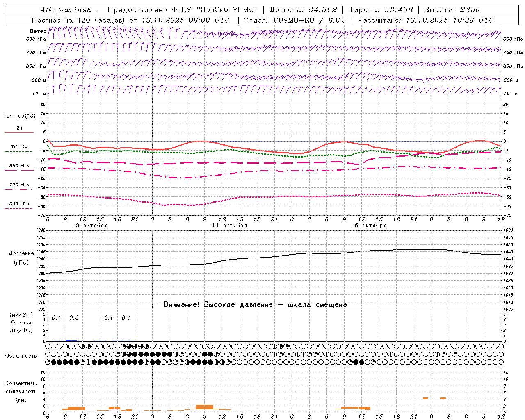This screenshot has height=420, width=525.
Task: Click the 700 гПа temperature legend entry
Action: coord(19,185)
